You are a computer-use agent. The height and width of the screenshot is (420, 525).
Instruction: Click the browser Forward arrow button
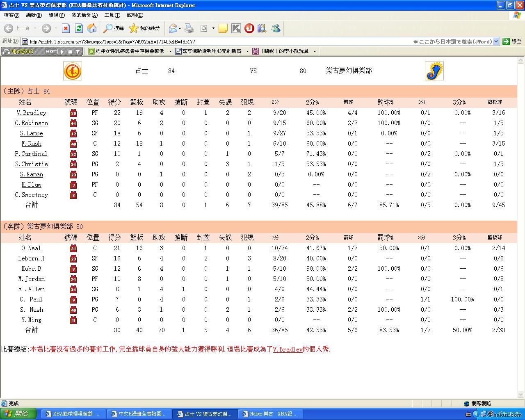tap(46, 28)
